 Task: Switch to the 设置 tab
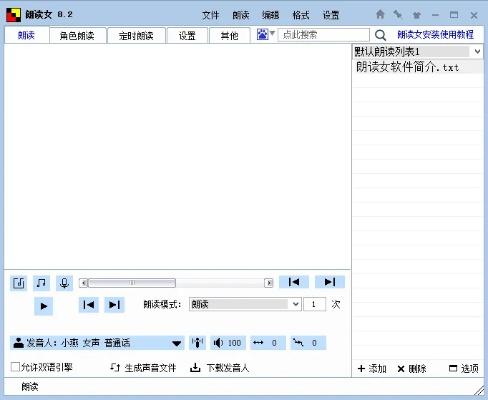(187, 36)
